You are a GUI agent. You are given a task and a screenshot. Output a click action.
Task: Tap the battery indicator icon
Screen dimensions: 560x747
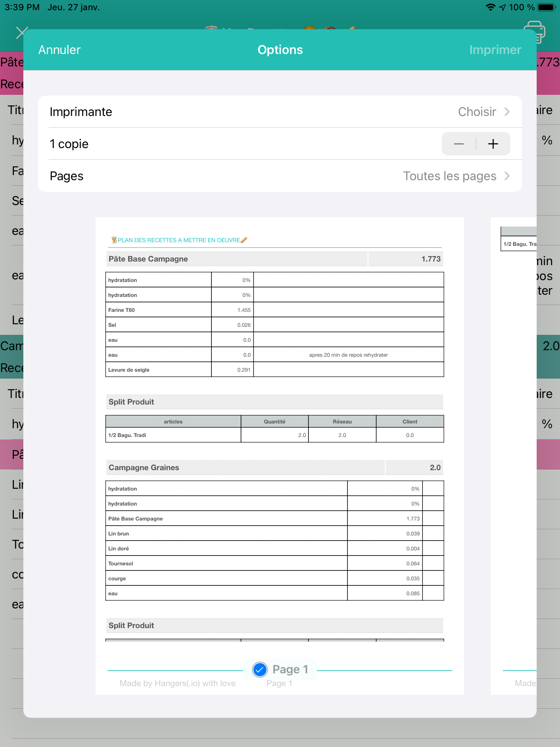pos(547,7)
